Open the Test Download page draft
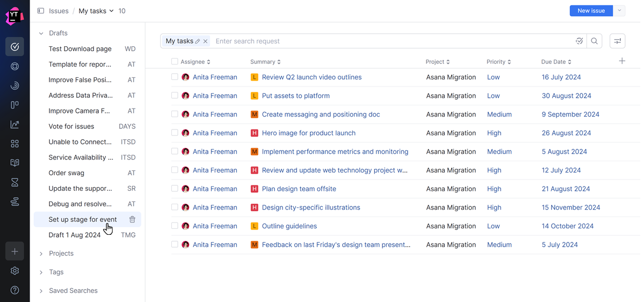Screen dimensions: 644x302 80,49
